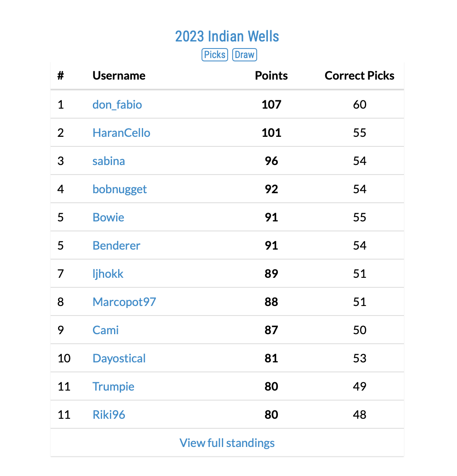Click the Correct Picks column header

[x=359, y=75]
